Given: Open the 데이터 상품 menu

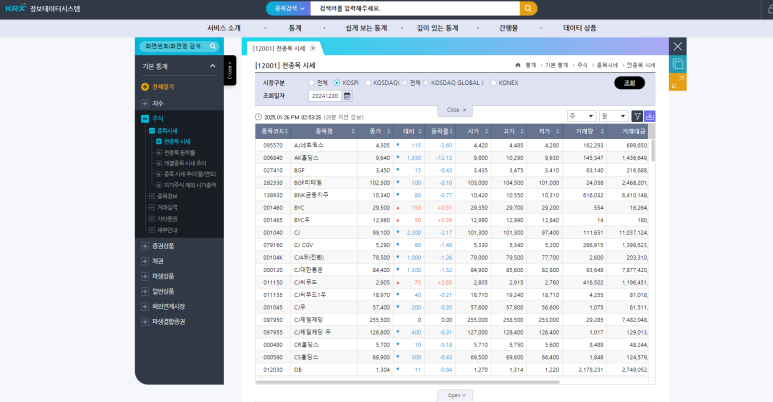Looking at the screenshot, I should pos(580,28).
